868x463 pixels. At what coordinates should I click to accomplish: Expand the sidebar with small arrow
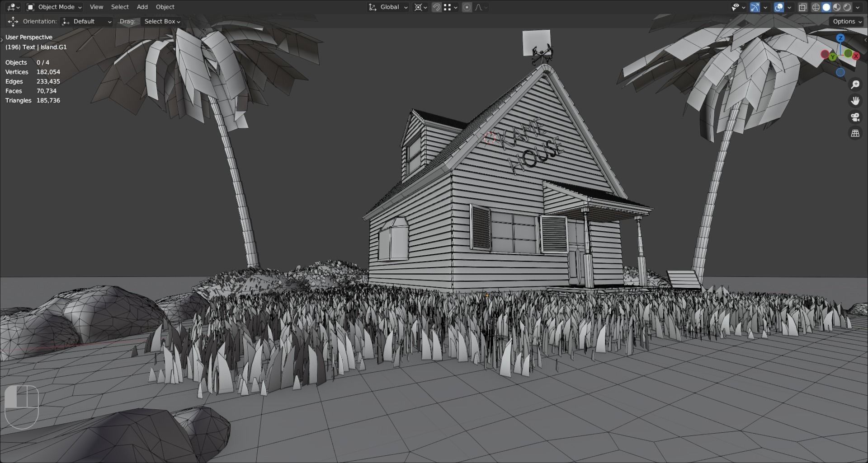point(866,40)
